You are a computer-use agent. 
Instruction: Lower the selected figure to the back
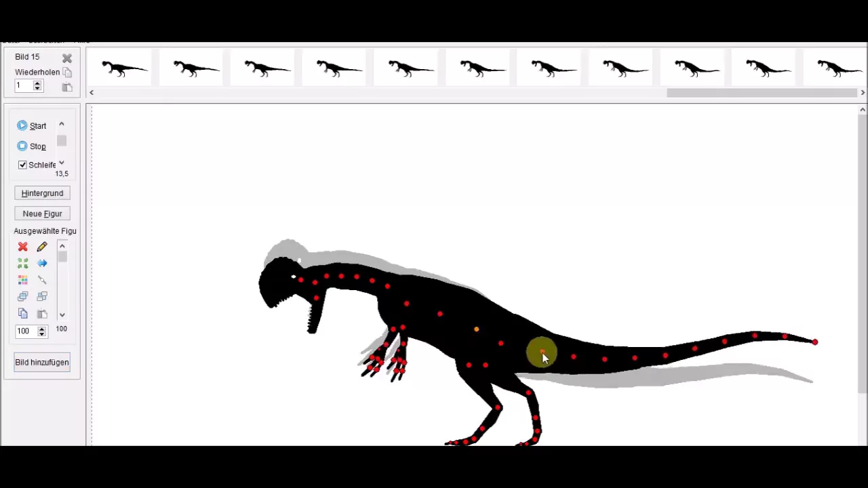click(x=42, y=297)
